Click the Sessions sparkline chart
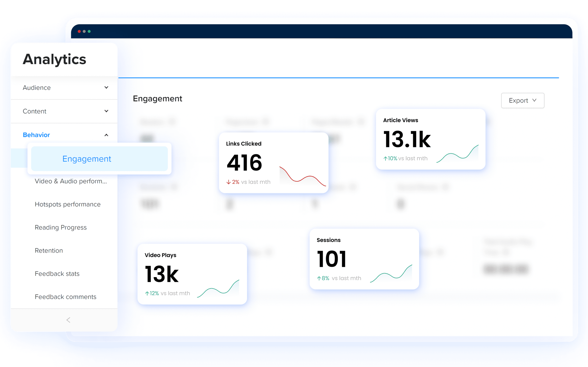This screenshot has width=588, height=367. point(391,274)
